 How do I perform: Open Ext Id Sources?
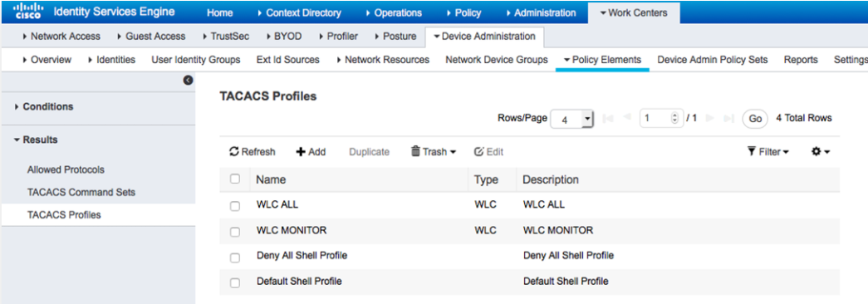tap(288, 59)
